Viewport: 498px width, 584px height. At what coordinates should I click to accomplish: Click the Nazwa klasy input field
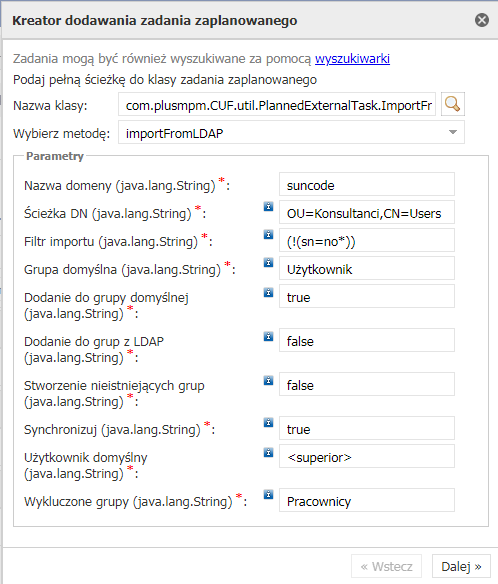[x=277, y=105]
